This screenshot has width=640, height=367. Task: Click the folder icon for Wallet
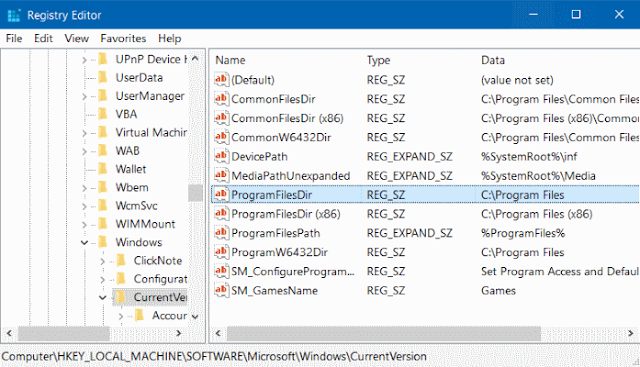point(103,169)
